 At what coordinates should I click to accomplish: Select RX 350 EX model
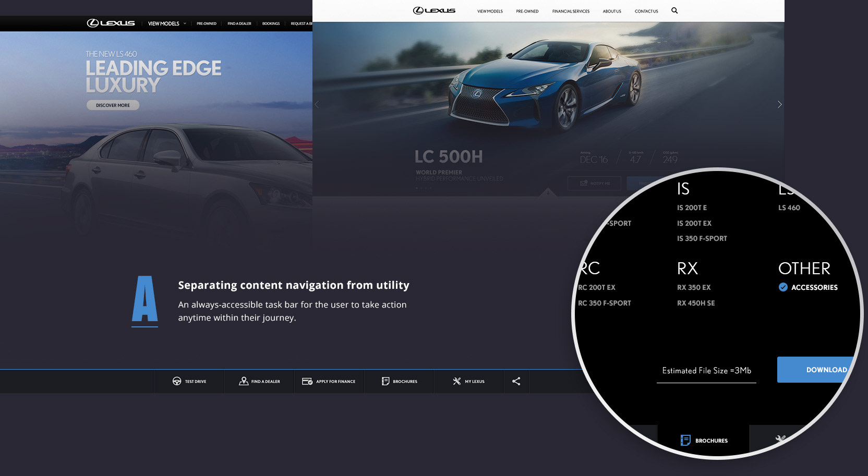click(694, 287)
